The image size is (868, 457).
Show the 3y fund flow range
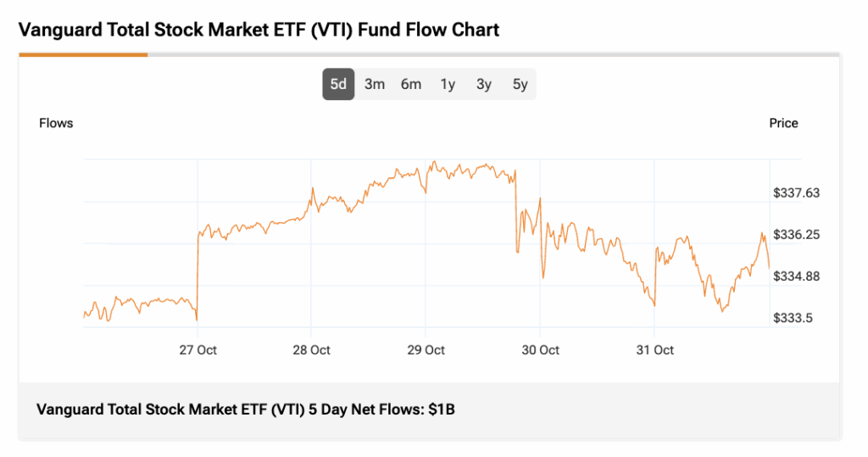(484, 84)
